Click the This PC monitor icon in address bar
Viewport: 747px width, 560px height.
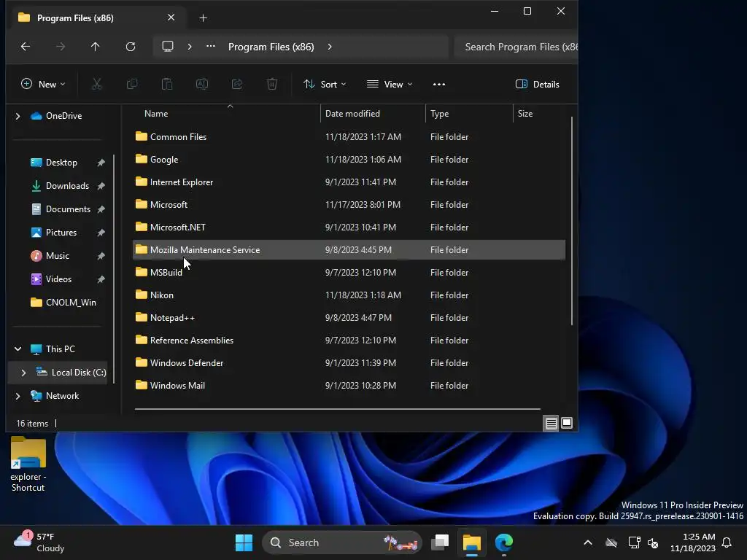168,46
